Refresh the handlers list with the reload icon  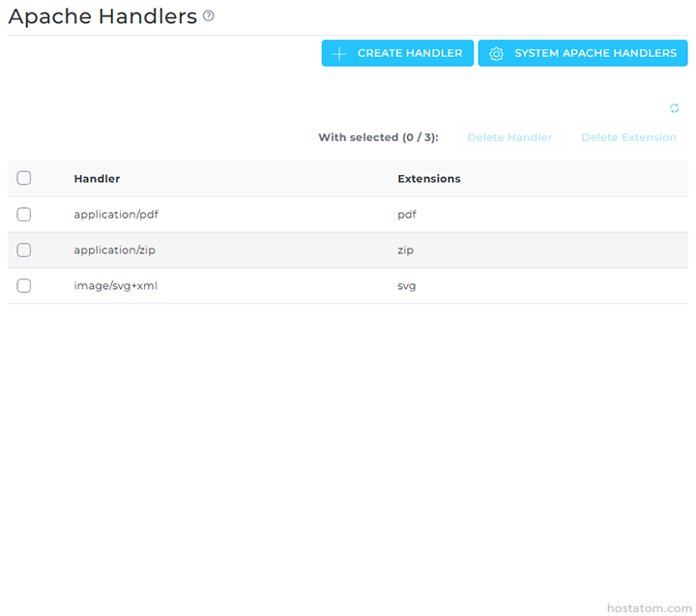pyautogui.click(x=675, y=108)
